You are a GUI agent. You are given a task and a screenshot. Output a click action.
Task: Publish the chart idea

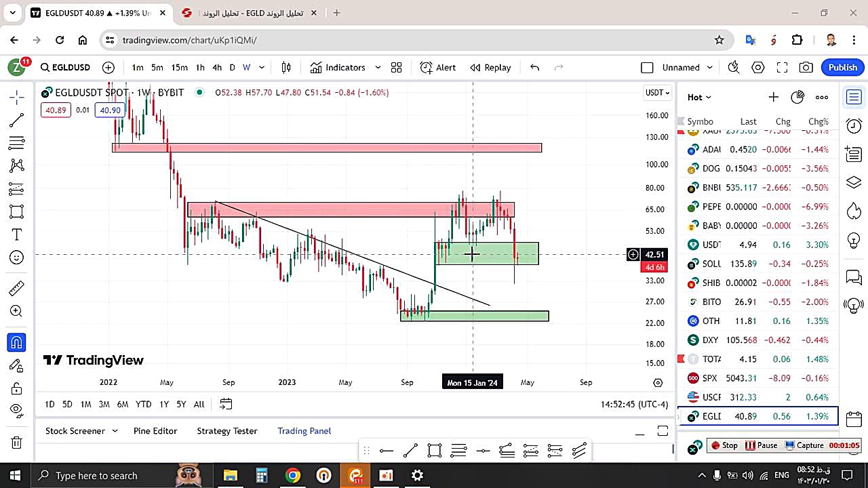[x=843, y=67]
